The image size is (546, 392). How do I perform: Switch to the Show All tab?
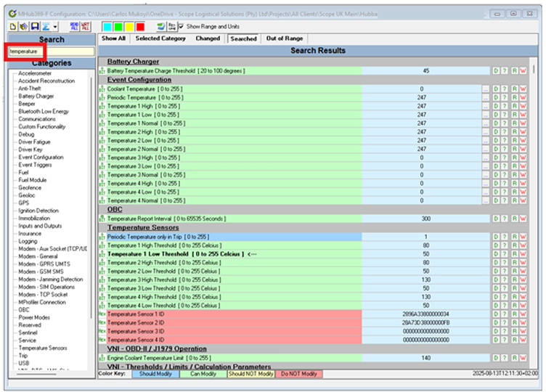point(113,38)
